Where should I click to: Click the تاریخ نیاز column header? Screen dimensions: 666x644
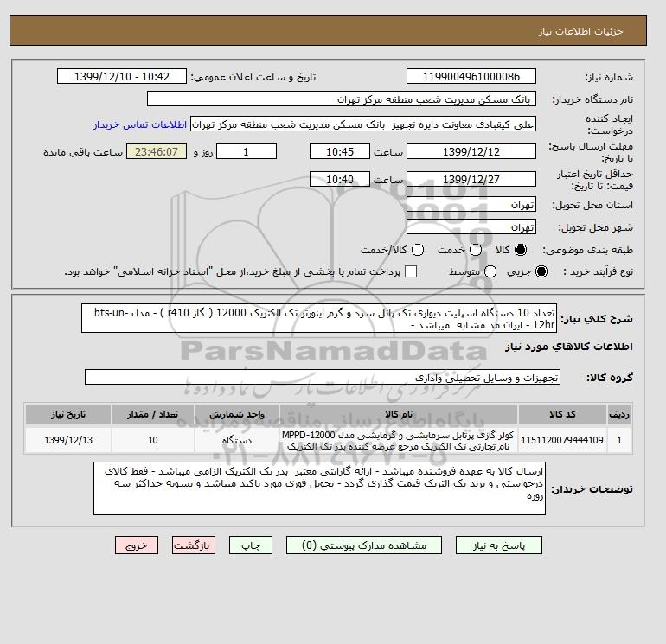(68, 414)
